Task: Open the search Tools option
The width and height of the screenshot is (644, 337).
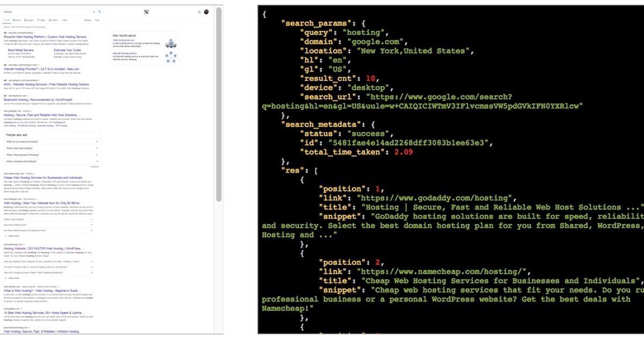Action: pyautogui.click(x=97, y=19)
